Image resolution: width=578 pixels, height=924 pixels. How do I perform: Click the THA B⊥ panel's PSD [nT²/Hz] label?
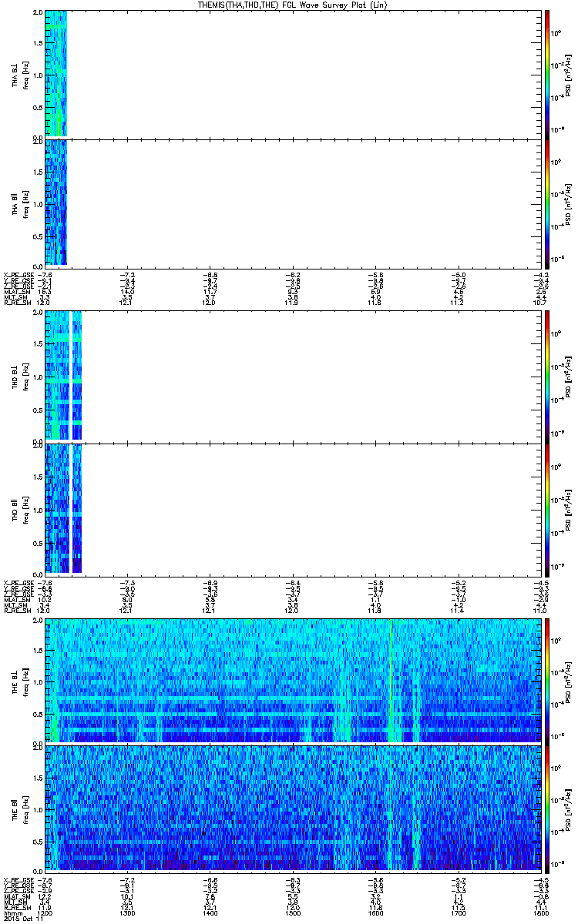[x=569, y=74]
